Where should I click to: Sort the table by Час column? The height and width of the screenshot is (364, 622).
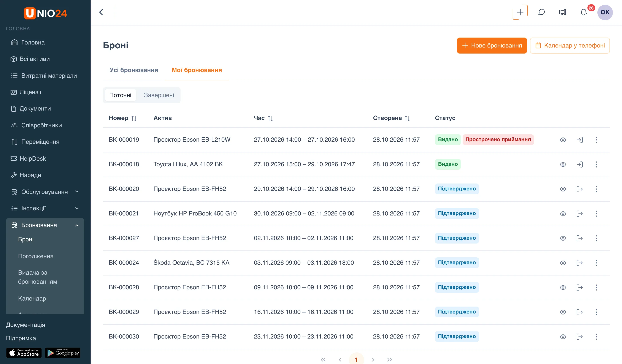270,118
